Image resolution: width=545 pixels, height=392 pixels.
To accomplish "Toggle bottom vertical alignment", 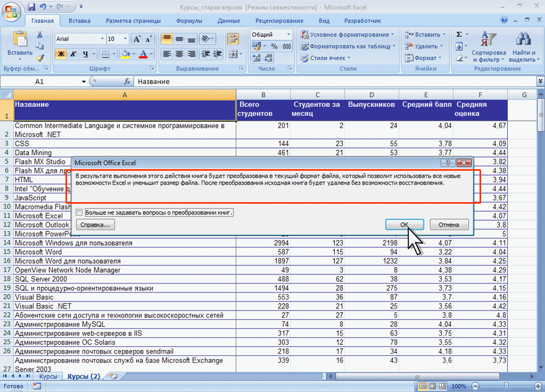I will coord(191,38).
